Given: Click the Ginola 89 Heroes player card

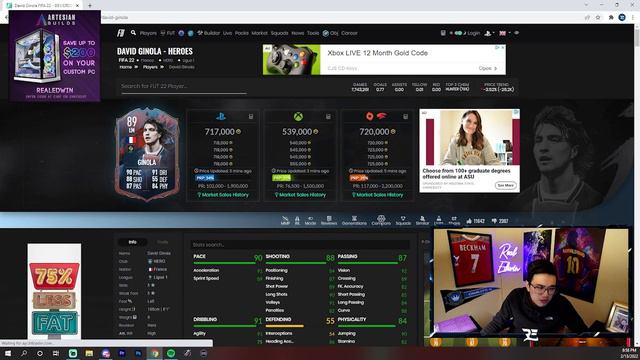Looking at the screenshot, I should (x=147, y=154).
